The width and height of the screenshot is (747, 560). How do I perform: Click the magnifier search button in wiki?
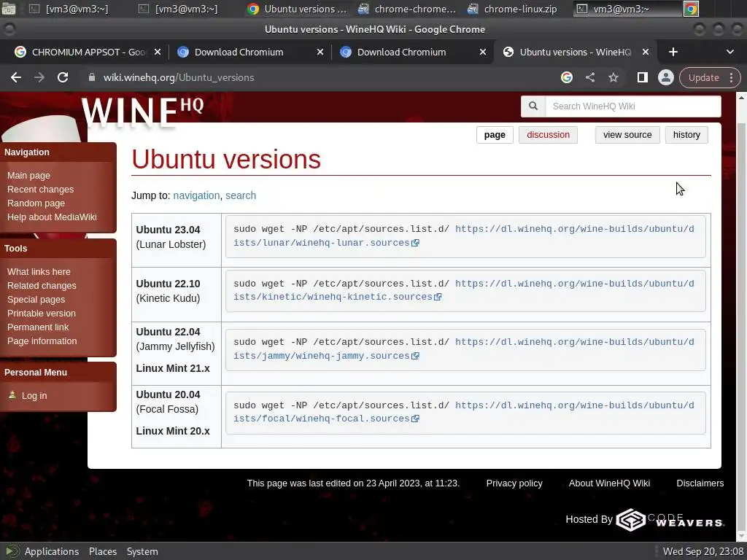click(x=533, y=106)
